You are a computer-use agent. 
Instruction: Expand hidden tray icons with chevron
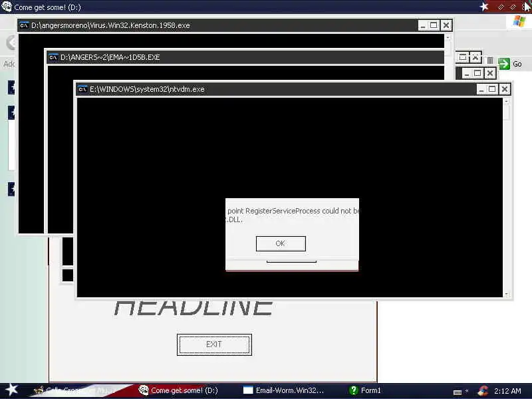pos(467,391)
